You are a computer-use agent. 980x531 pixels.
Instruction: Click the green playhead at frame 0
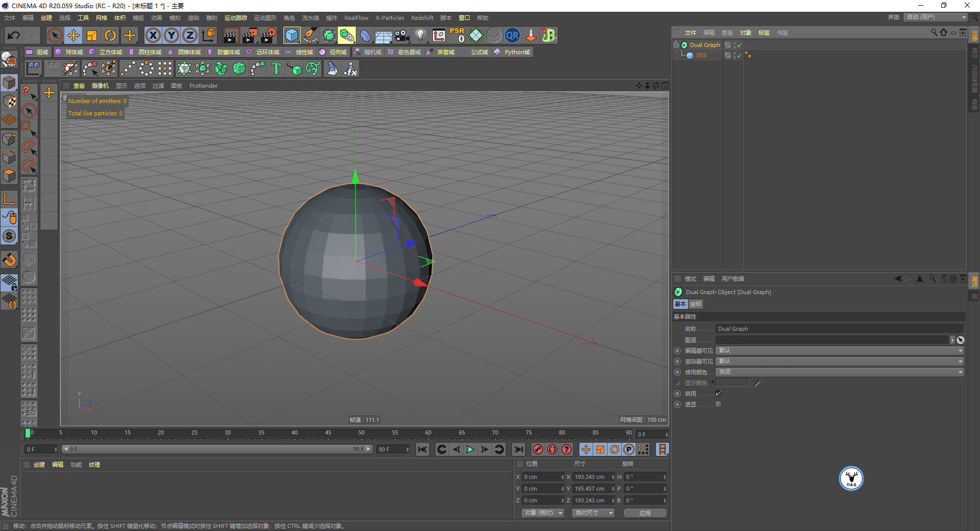pyautogui.click(x=28, y=433)
